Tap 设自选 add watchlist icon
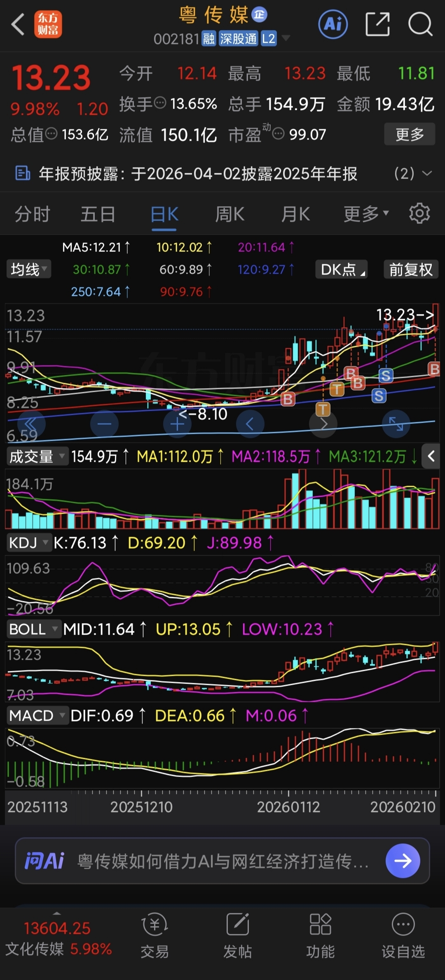The width and height of the screenshot is (445, 980). point(403,936)
